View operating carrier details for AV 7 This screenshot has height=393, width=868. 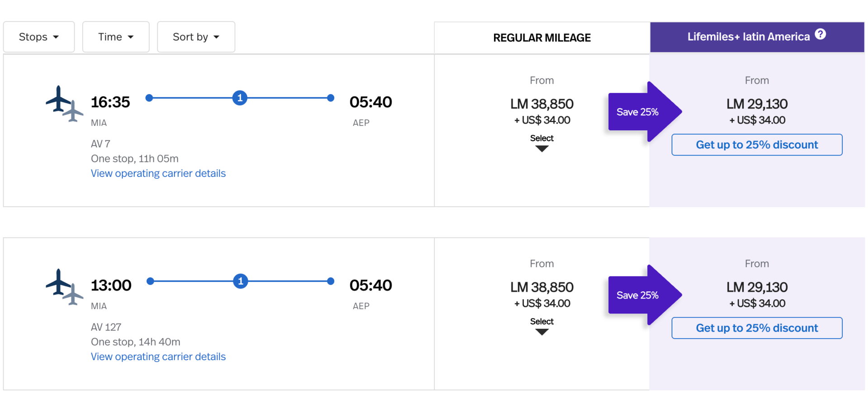click(x=158, y=174)
